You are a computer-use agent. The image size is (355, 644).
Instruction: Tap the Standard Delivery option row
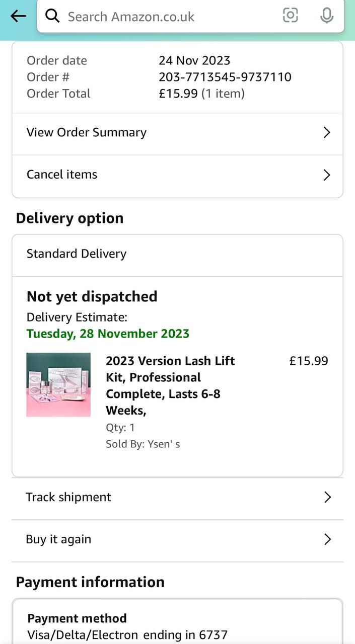(x=77, y=254)
